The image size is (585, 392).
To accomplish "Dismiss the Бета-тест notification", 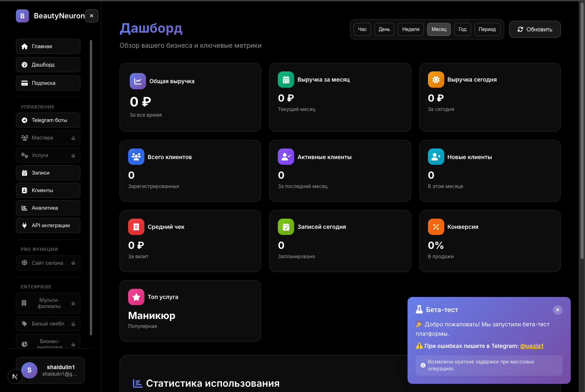I will pyautogui.click(x=557, y=310).
